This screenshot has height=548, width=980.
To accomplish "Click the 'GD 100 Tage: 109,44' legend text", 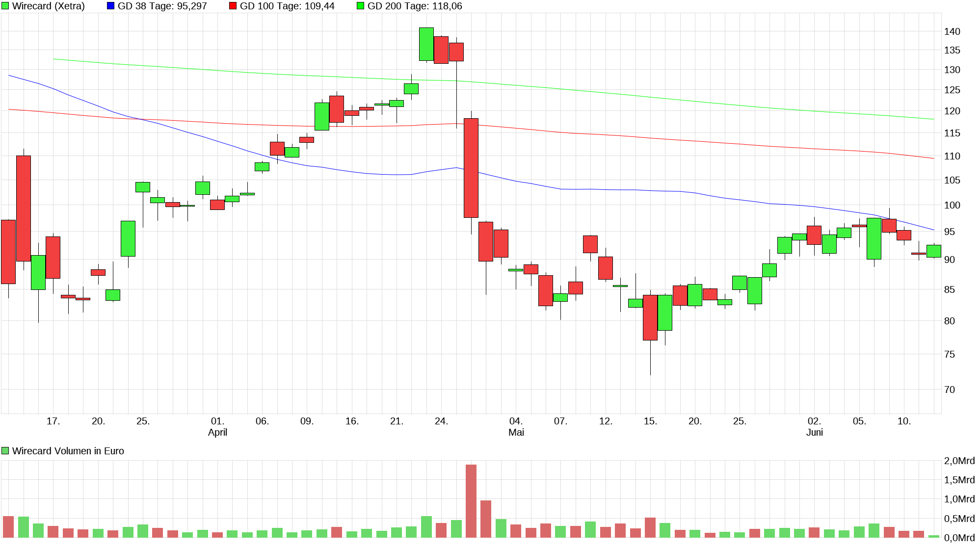I will click(287, 6).
